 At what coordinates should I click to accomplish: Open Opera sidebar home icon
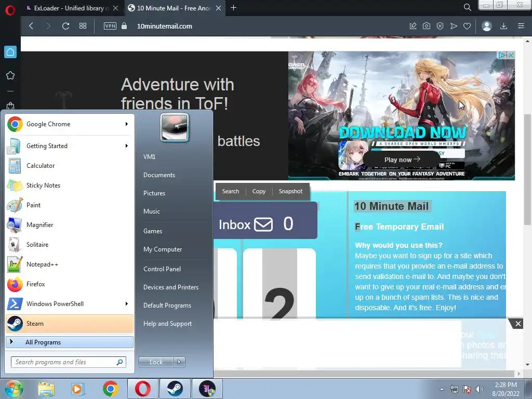[x=10, y=52]
